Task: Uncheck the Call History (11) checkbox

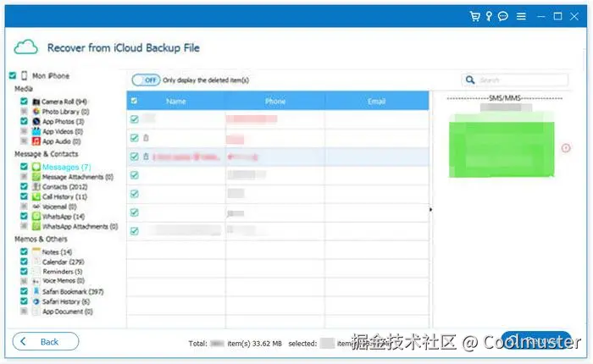Action: click(24, 196)
